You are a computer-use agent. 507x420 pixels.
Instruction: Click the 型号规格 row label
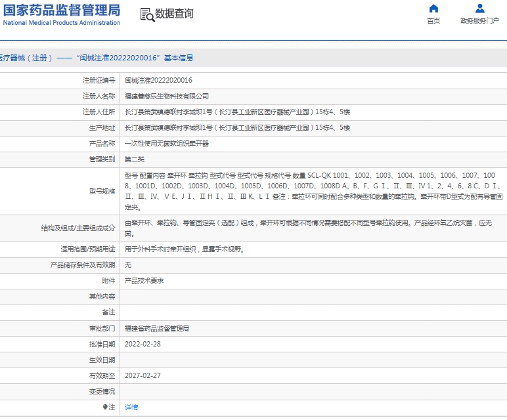[x=102, y=191]
